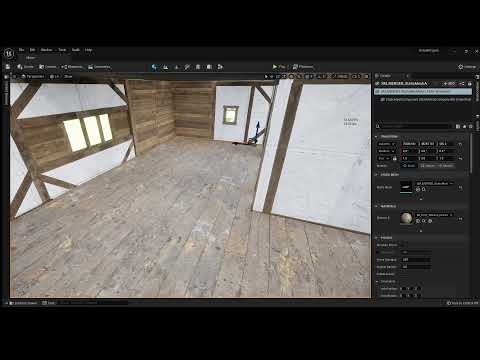Click the Unreal Engine logo icon
Screen dimensions: 480x360
pyautogui.click(x=9, y=53)
